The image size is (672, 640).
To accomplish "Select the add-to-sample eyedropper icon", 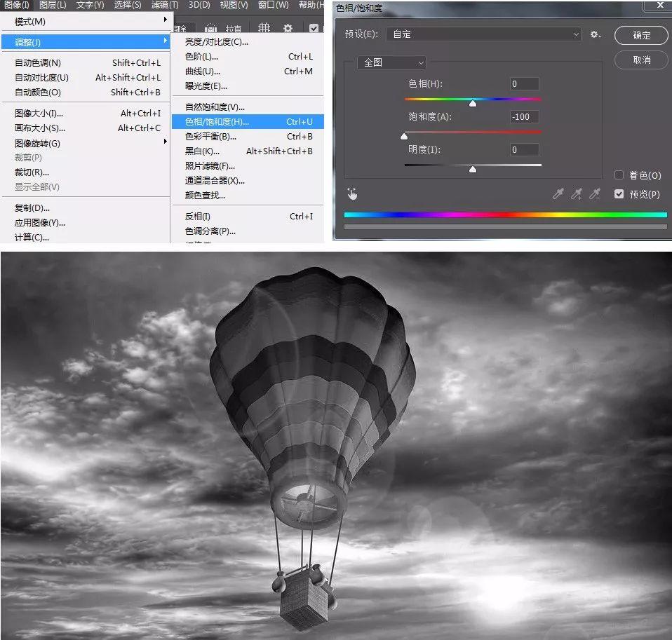I will pos(577,194).
